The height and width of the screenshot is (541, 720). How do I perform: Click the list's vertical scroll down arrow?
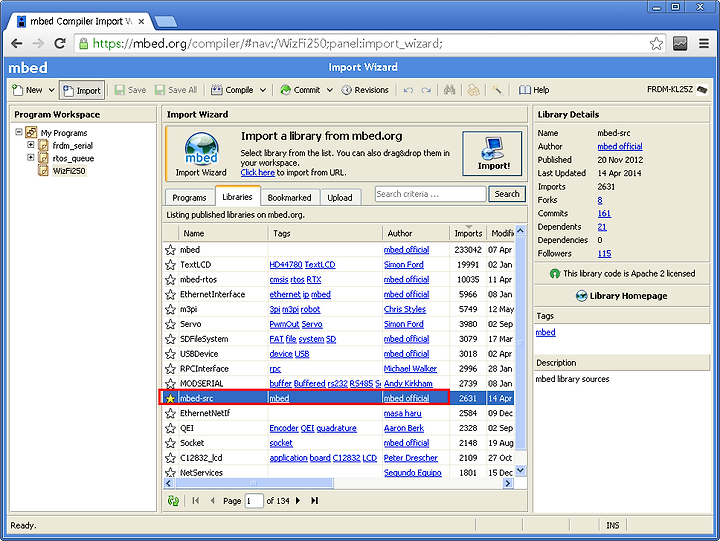pos(520,471)
